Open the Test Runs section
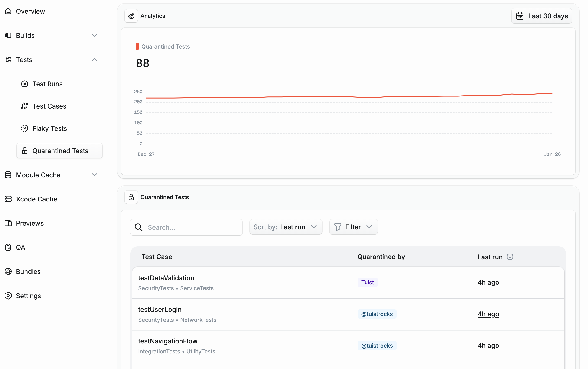The width and height of the screenshot is (588, 369). click(x=48, y=84)
